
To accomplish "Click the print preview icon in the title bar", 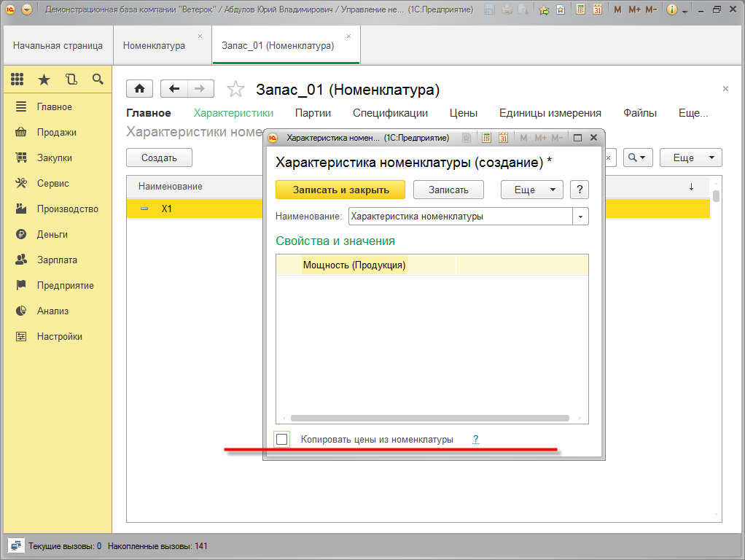I will (523, 9).
